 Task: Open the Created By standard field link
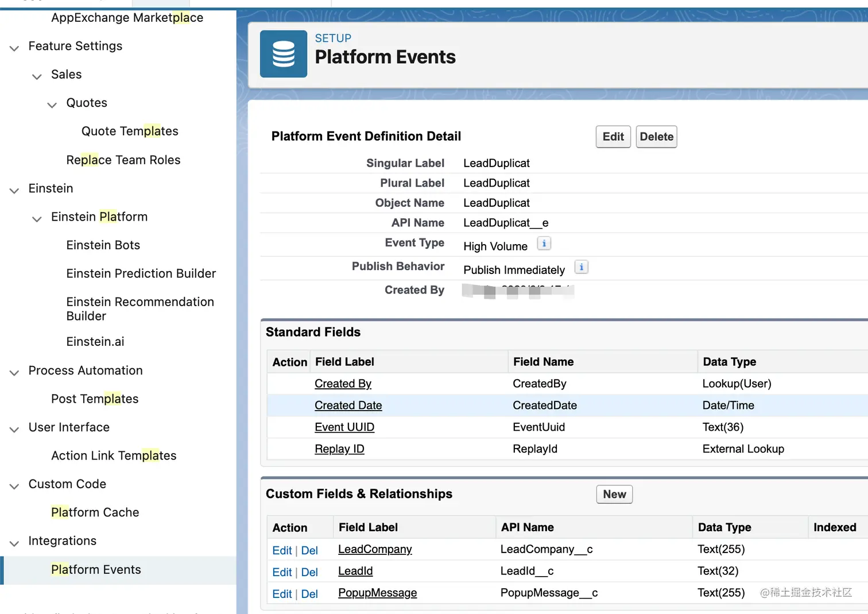point(343,384)
